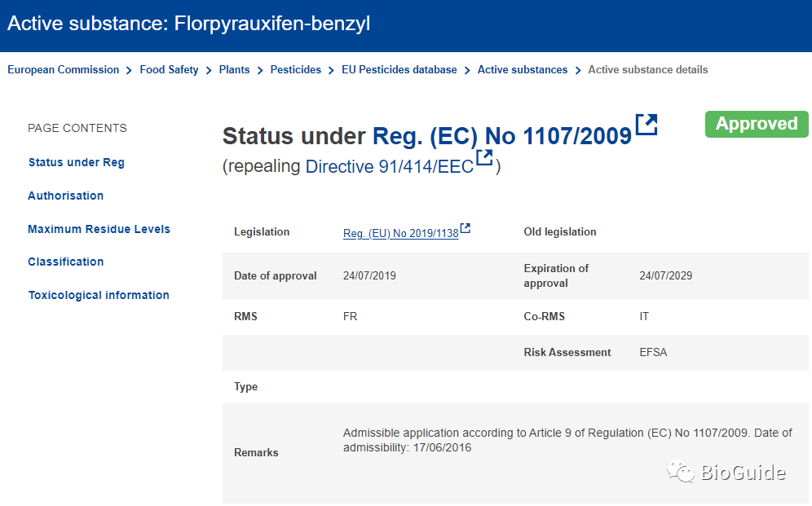Click external link icon beside Reg. (EC) No 1107/2009
812x506 pixels.
[x=647, y=125]
